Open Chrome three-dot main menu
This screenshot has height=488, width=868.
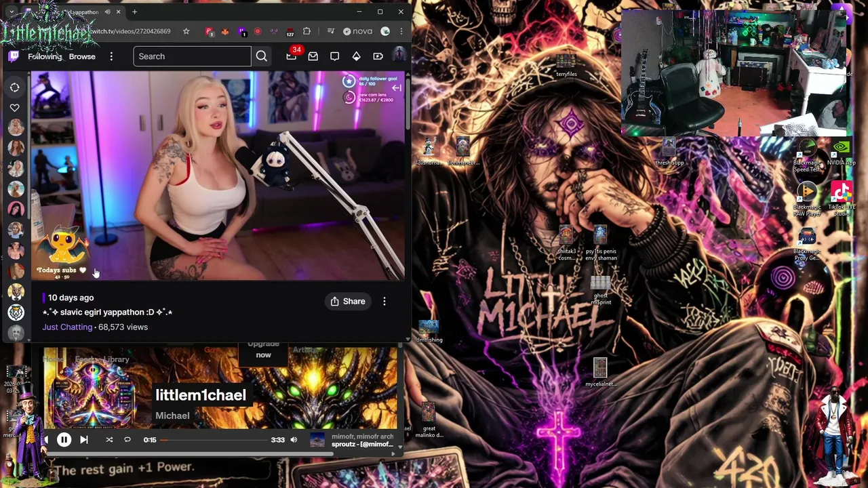(401, 31)
